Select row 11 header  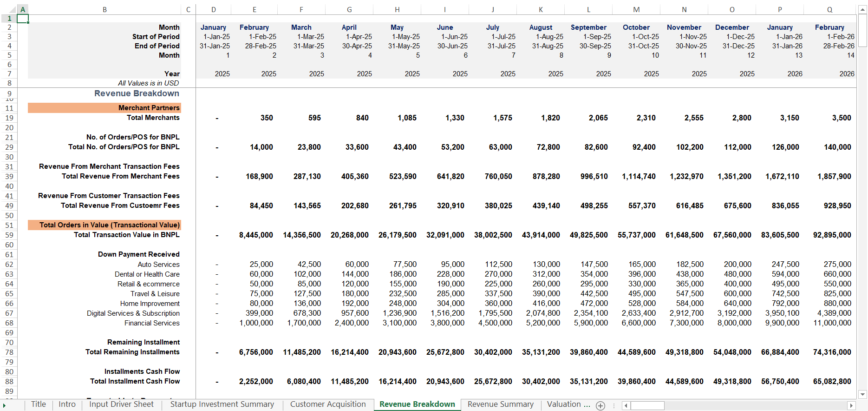[9, 108]
